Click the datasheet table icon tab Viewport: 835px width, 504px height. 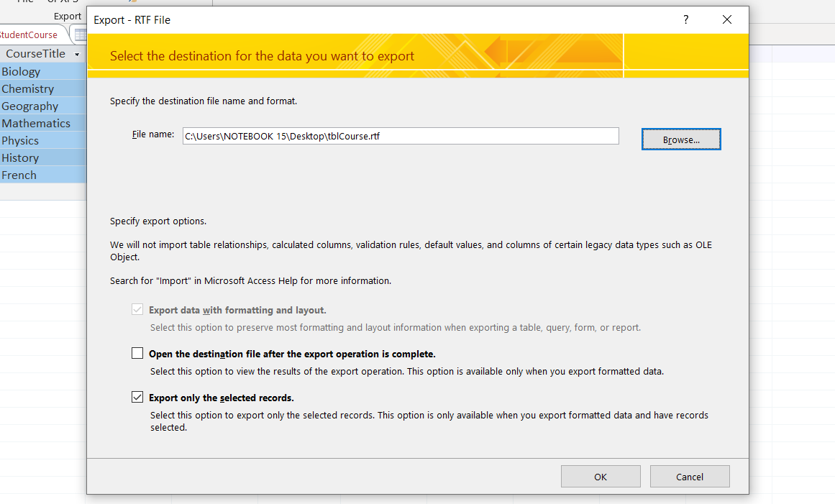point(81,34)
